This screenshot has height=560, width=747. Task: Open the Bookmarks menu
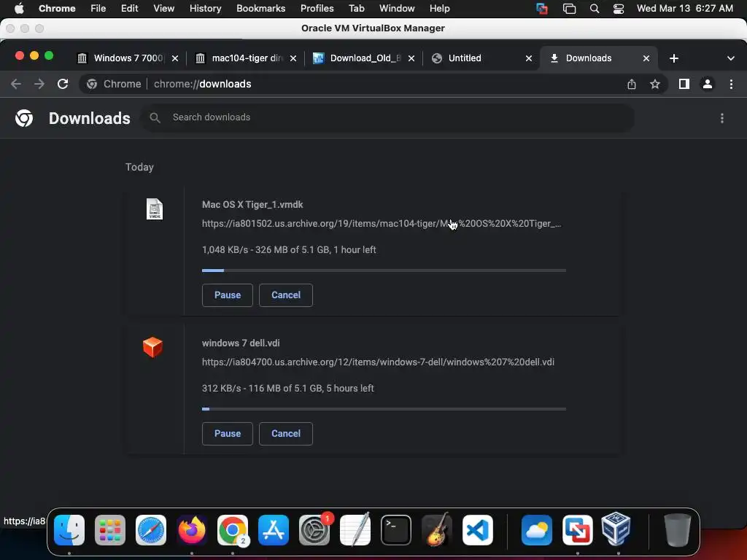pos(260,9)
